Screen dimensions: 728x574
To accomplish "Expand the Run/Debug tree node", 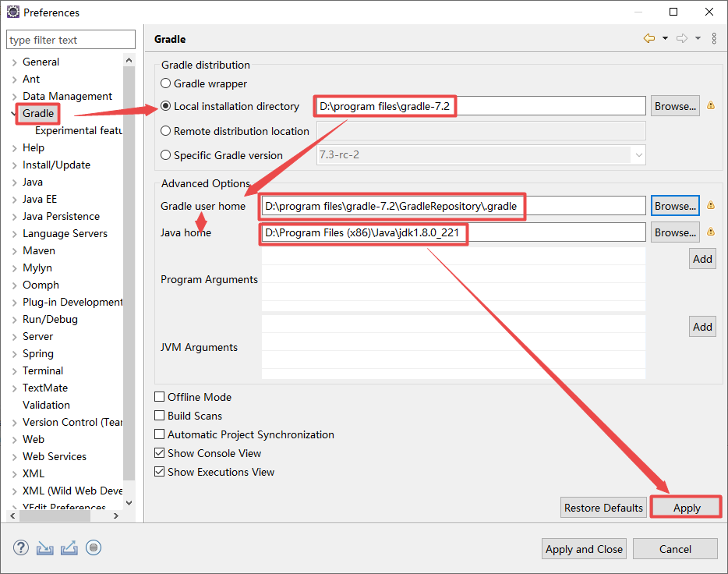I will [x=14, y=320].
